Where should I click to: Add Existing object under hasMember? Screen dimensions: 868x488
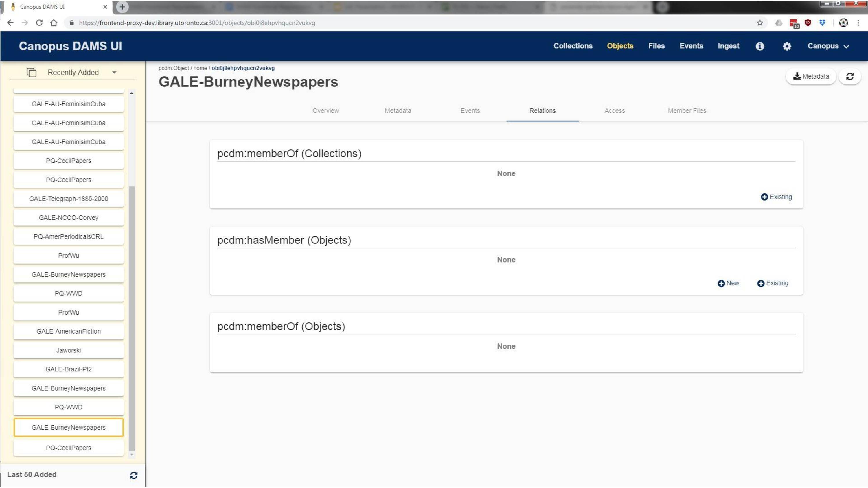(773, 283)
